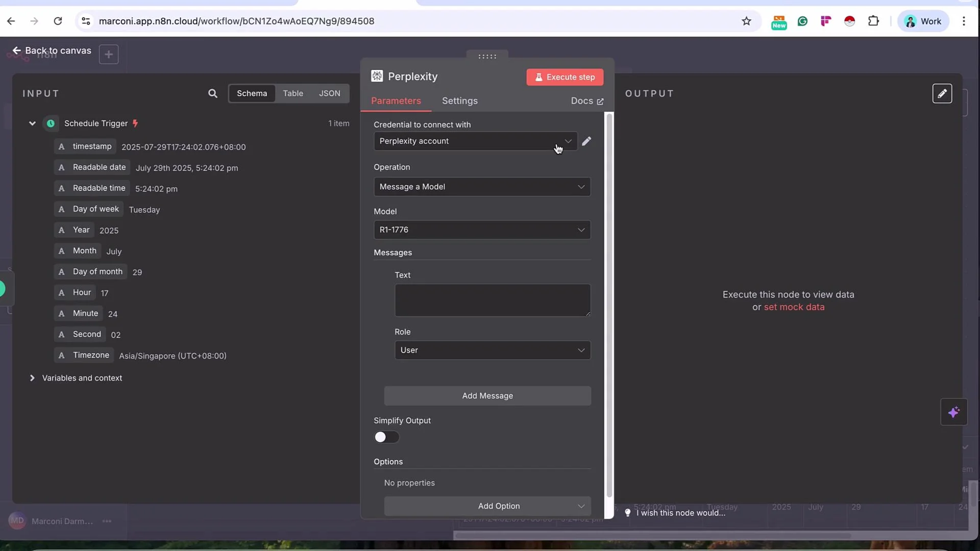Click the Perplexity node icon

coord(377,76)
